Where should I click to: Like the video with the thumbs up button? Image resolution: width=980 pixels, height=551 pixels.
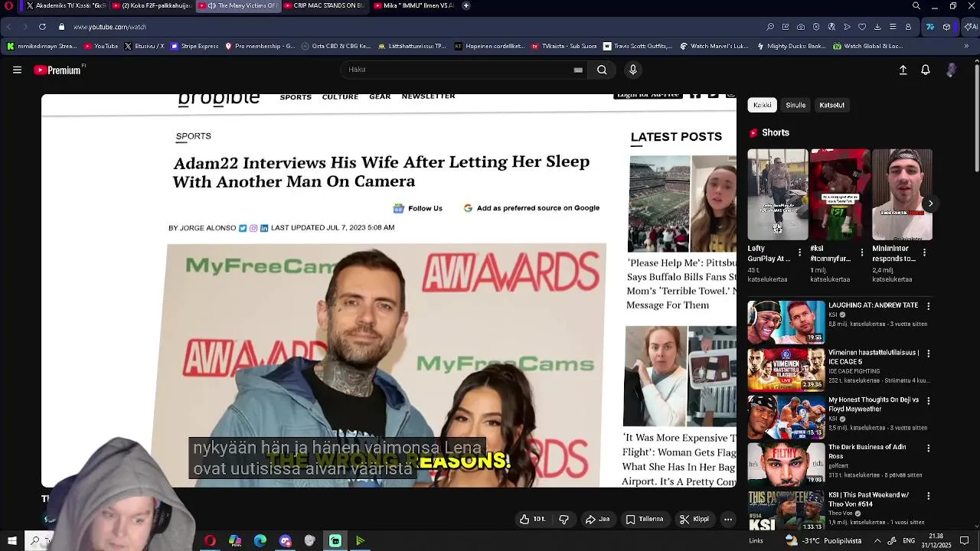(533, 519)
